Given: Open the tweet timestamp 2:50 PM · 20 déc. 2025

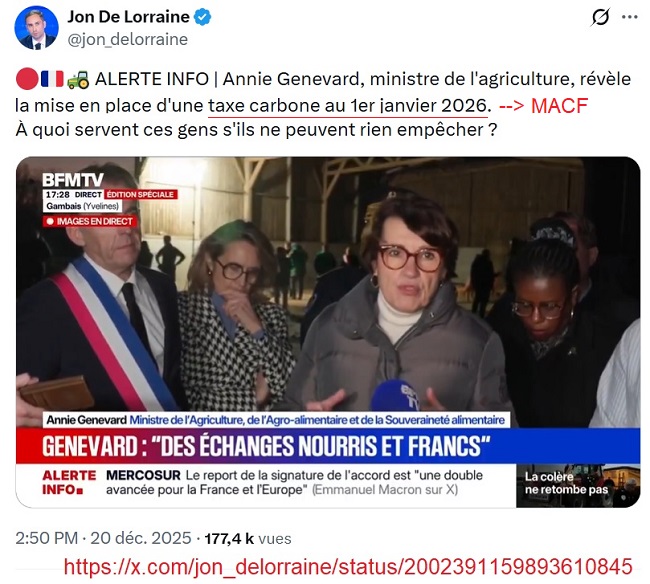Looking at the screenshot, I should point(103,538).
